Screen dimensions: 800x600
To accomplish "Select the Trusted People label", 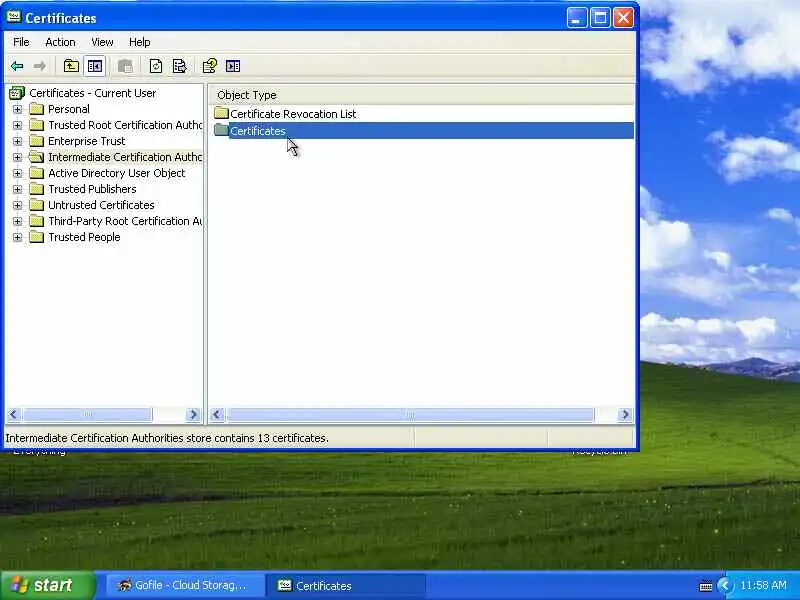I will pyautogui.click(x=84, y=237).
